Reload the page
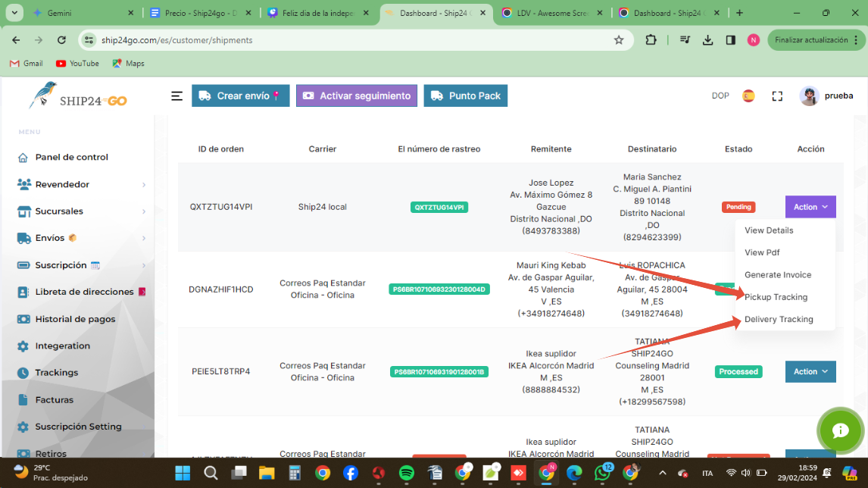The image size is (868, 488). coord(61,40)
